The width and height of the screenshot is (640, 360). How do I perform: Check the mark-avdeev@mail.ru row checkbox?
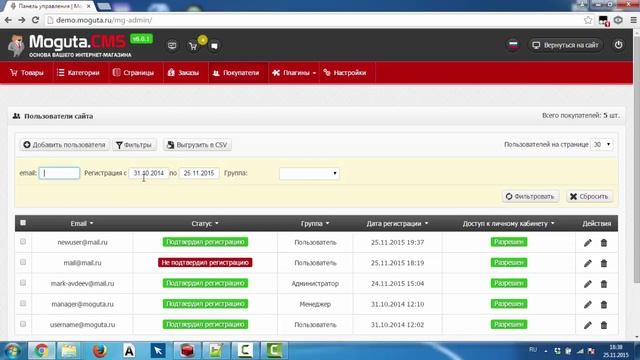[x=23, y=282]
